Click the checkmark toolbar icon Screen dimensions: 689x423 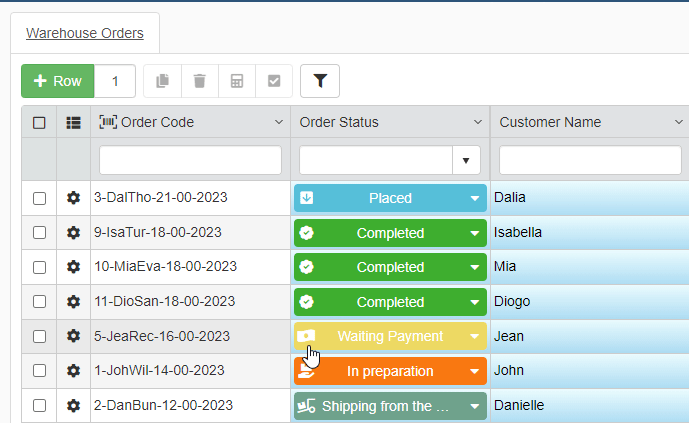coord(274,81)
